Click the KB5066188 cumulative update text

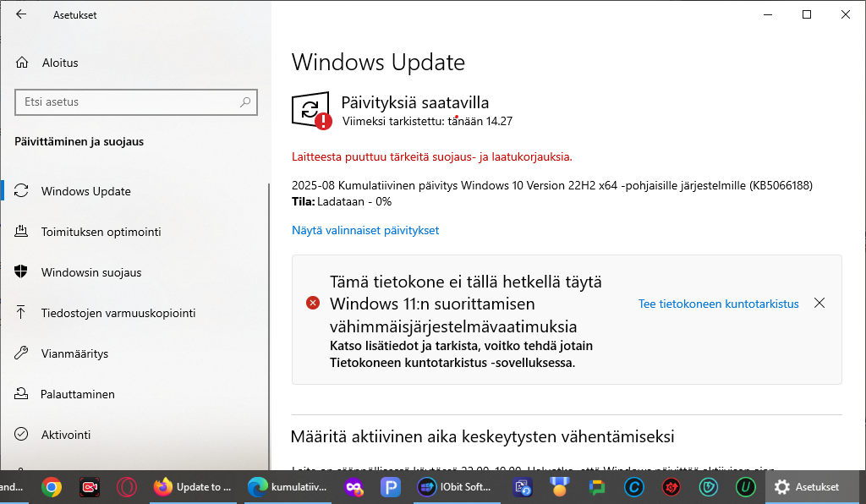click(x=552, y=185)
